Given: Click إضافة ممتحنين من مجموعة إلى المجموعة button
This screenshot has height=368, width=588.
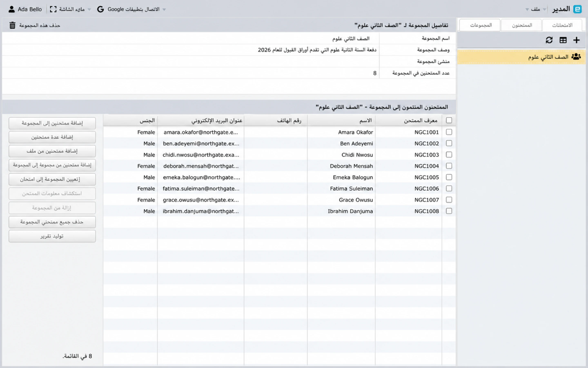Looking at the screenshot, I should coord(52,165).
